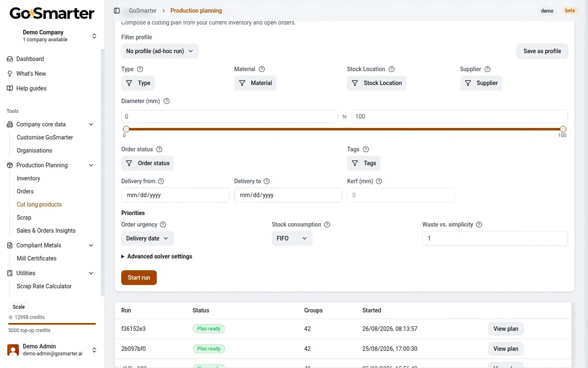Click the Compliant Metals document icon

coord(10,245)
